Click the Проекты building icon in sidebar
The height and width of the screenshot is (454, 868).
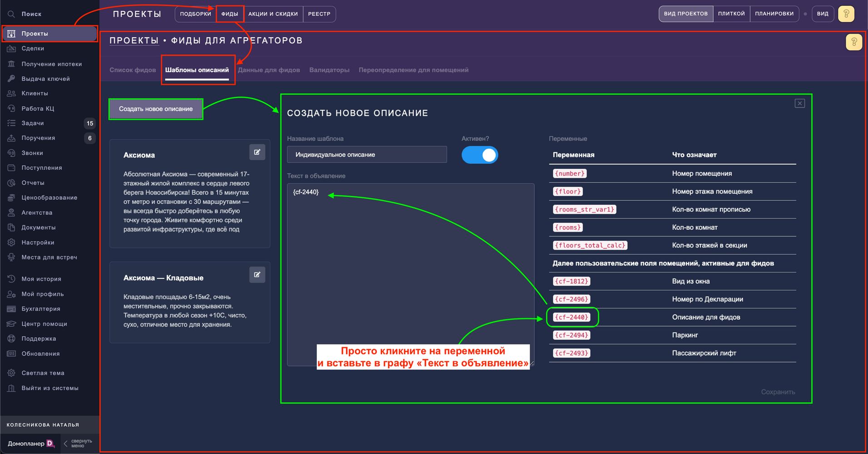[11, 34]
